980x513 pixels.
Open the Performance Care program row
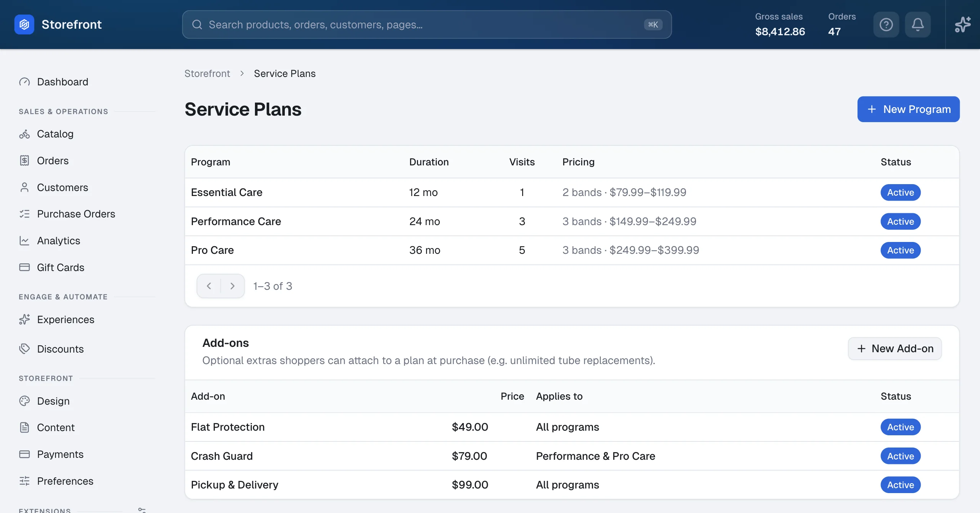[572, 221]
